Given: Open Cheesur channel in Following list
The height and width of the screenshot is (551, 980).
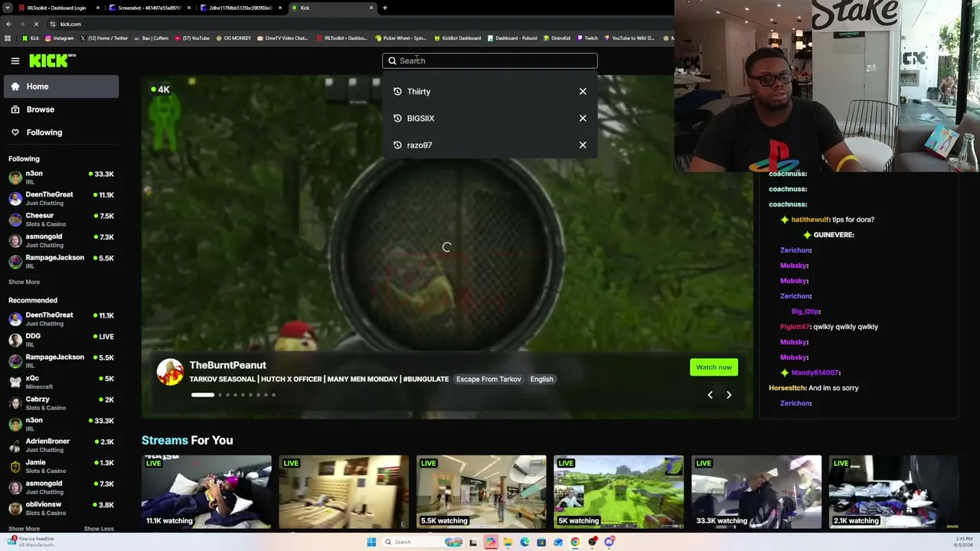Looking at the screenshot, I should (x=61, y=220).
